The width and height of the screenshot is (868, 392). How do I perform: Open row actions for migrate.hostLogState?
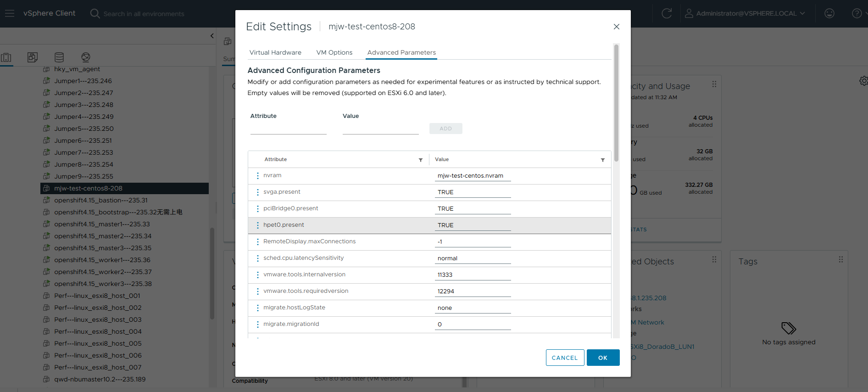point(257,308)
